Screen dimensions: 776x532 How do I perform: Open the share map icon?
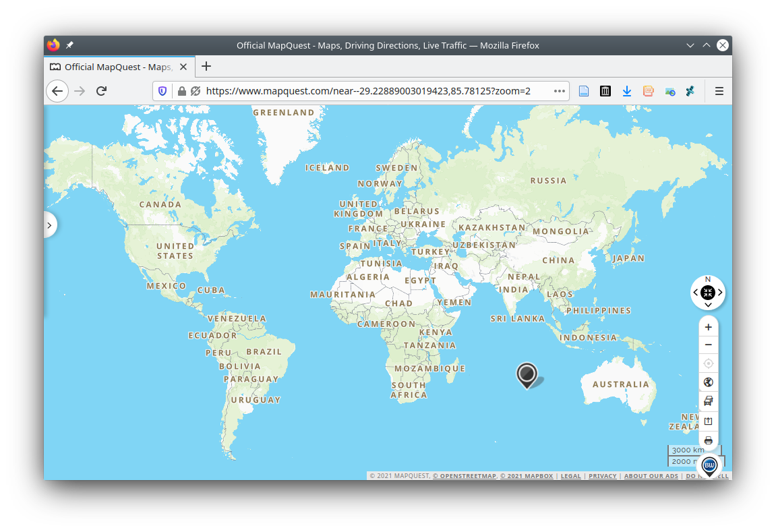[x=708, y=421]
